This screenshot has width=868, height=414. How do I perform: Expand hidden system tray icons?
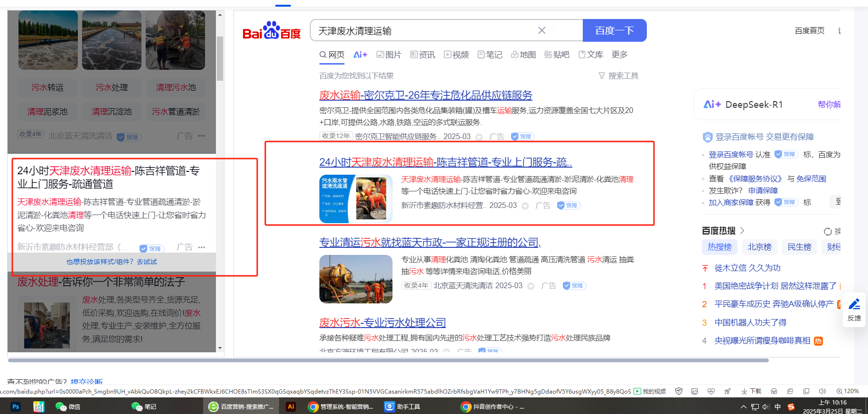pos(743,407)
